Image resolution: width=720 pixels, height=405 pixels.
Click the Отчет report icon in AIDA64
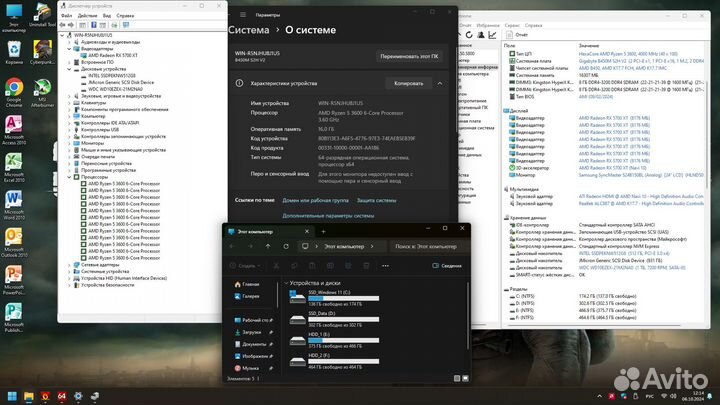[509, 35]
